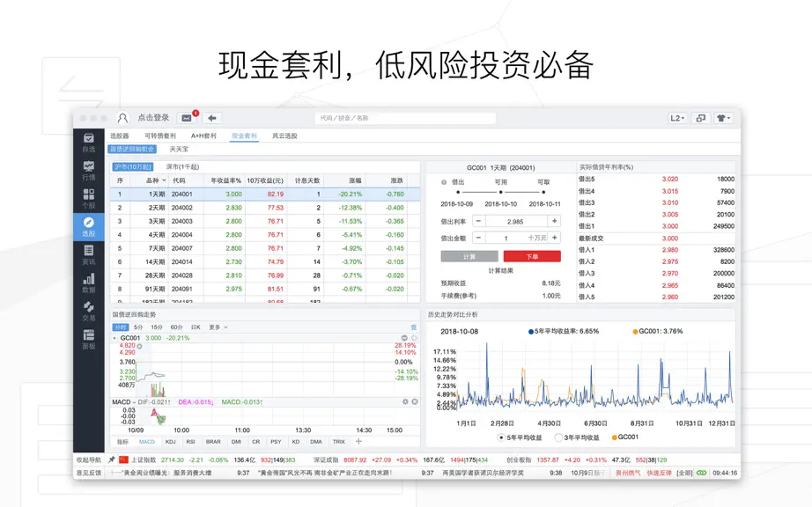Open the 数据 bar-chart sidebar icon
The width and height of the screenshot is (812, 507).
pos(89,283)
